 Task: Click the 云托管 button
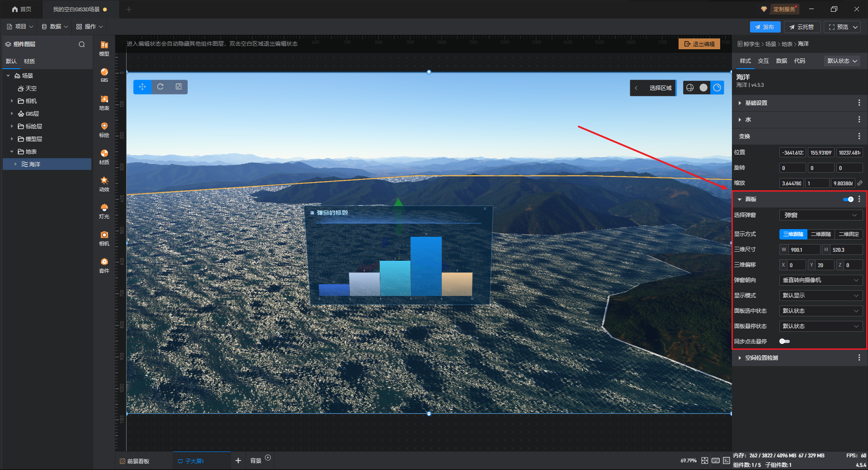[x=802, y=27]
